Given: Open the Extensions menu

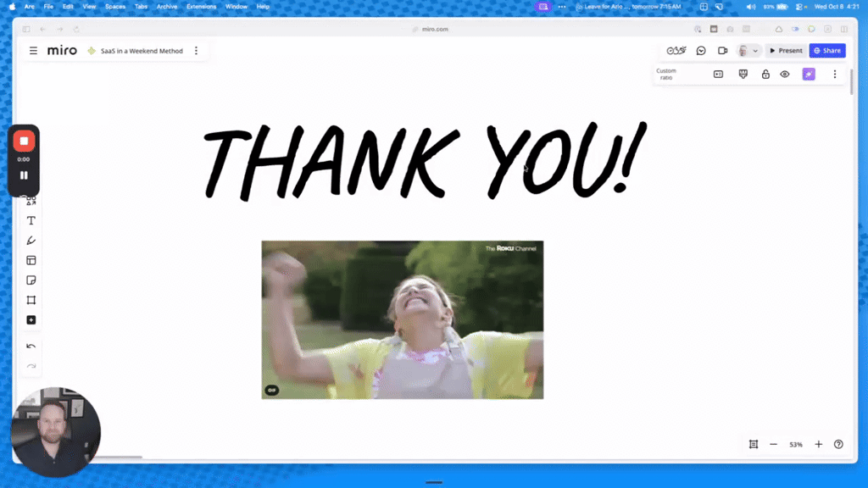Looking at the screenshot, I should 202,7.
